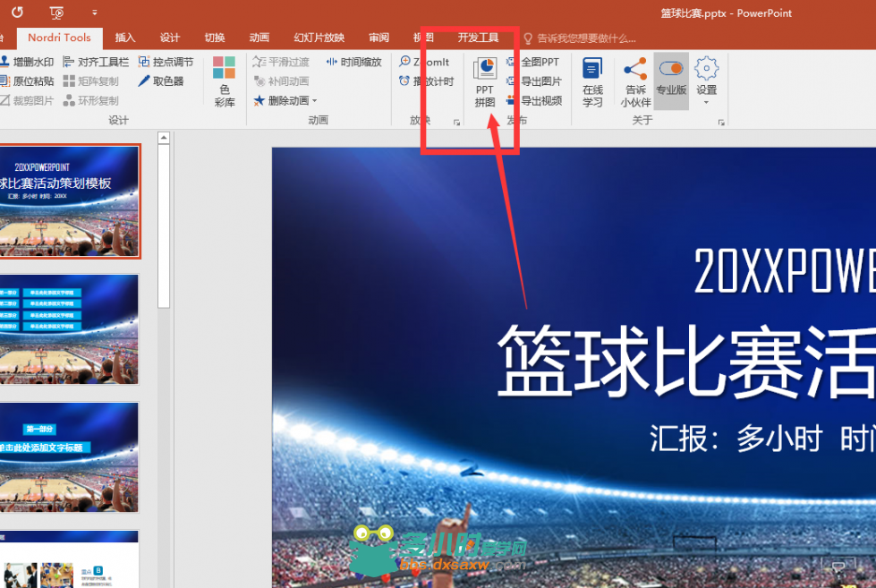This screenshot has width=876, height=588.
Task: Open the 控点调节 control point tool
Action: tap(166, 62)
